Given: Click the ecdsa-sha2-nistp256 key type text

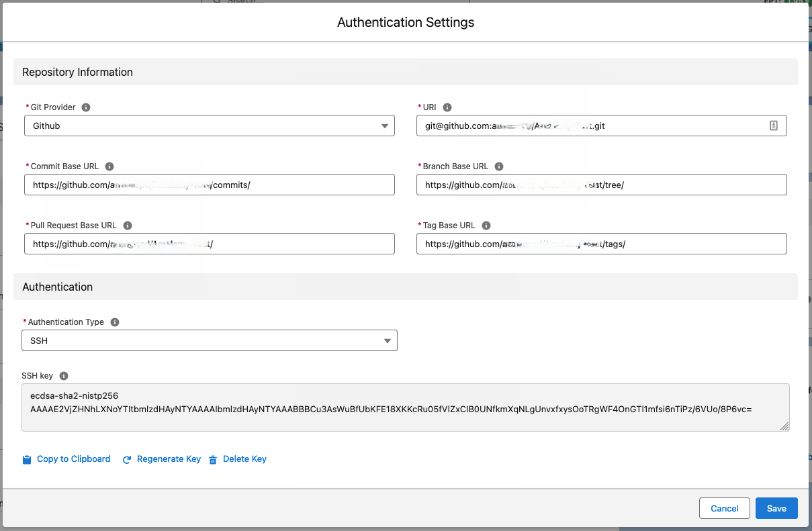Looking at the screenshot, I should coord(75,395).
